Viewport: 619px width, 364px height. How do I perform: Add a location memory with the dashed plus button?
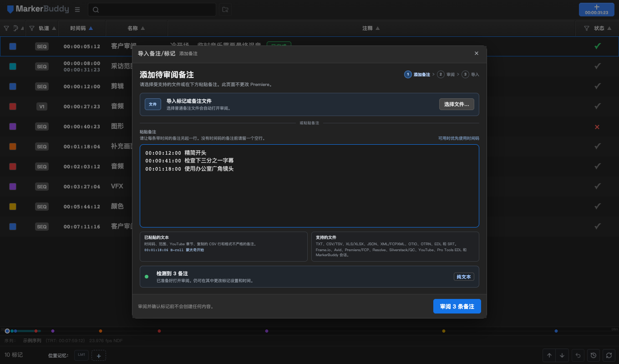(99, 355)
